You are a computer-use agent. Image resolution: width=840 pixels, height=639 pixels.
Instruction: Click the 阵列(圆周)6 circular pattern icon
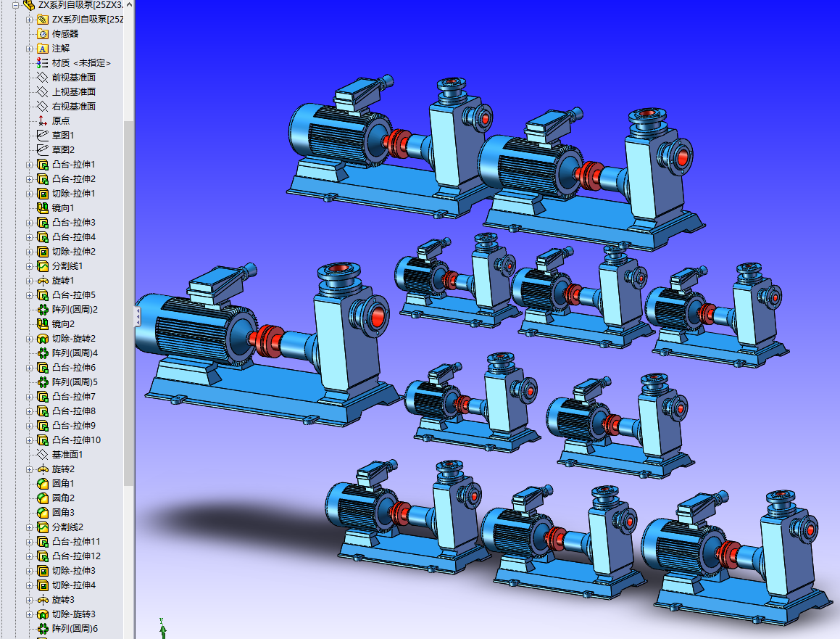(x=43, y=628)
